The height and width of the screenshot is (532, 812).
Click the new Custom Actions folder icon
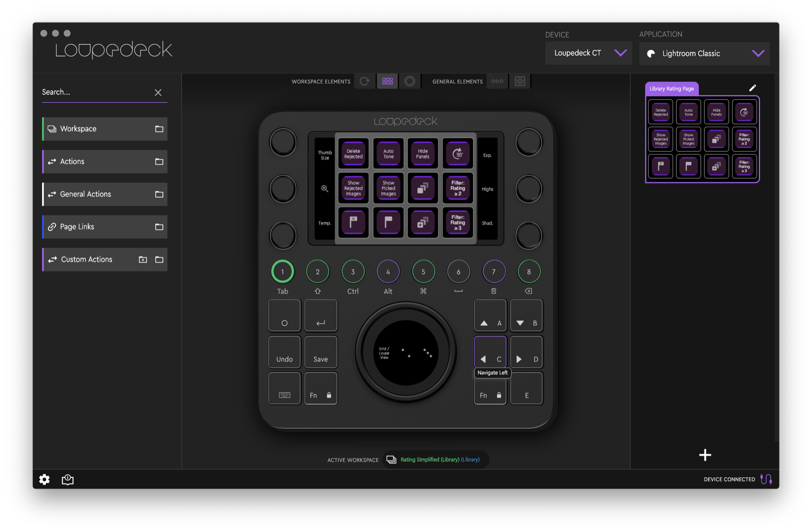pos(143,260)
